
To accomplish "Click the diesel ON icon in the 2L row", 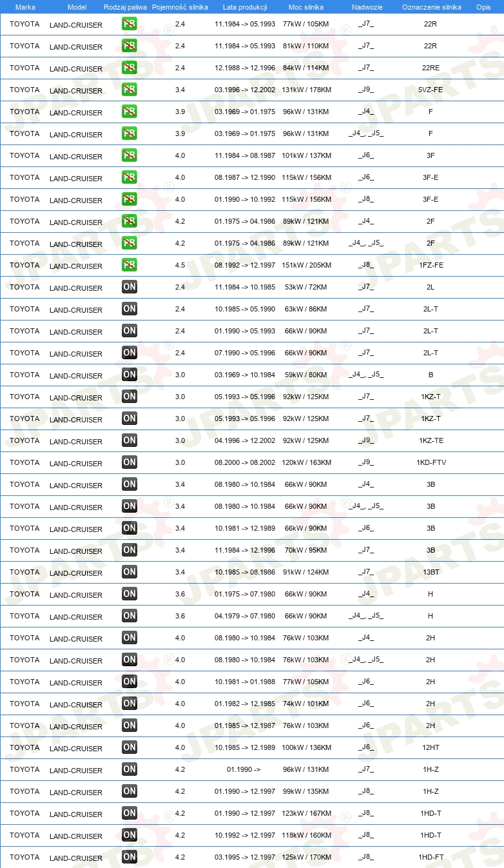I will coord(130,287).
